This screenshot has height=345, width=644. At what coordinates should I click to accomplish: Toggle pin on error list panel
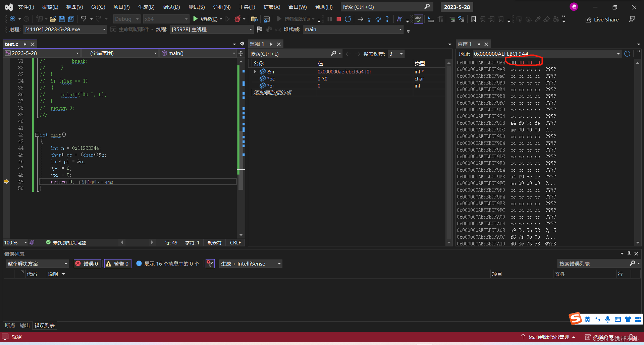[629, 254]
